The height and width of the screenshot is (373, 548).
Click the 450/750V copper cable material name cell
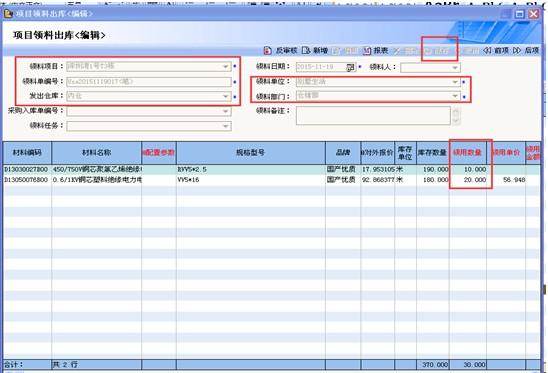pyautogui.click(x=97, y=170)
